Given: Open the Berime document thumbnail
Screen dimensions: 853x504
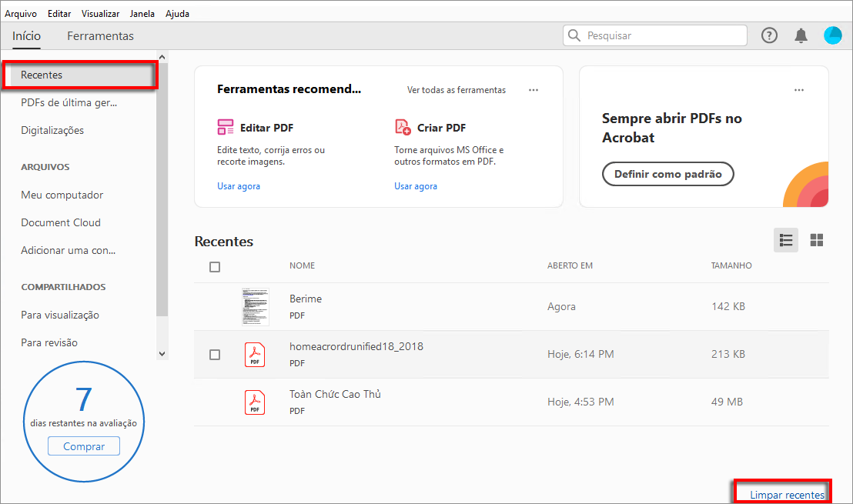Looking at the screenshot, I should (255, 306).
